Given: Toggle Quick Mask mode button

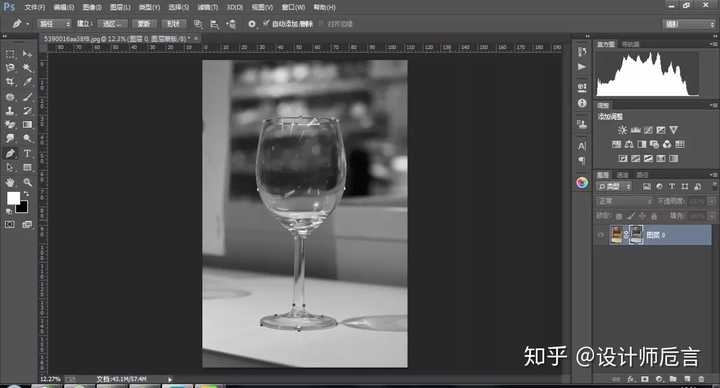Looking at the screenshot, I should (x=10, y=225).
